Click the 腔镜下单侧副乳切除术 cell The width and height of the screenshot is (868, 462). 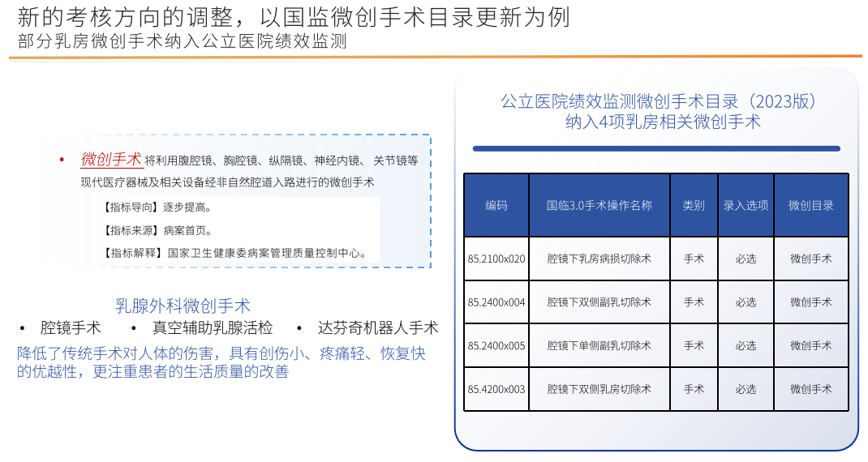tap(599, 346)
